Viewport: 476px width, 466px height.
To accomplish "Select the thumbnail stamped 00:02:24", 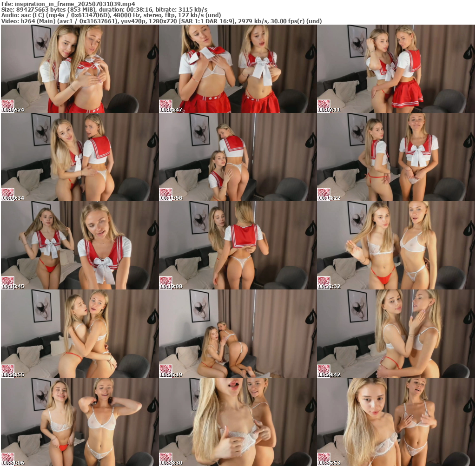I will [79, 69].
